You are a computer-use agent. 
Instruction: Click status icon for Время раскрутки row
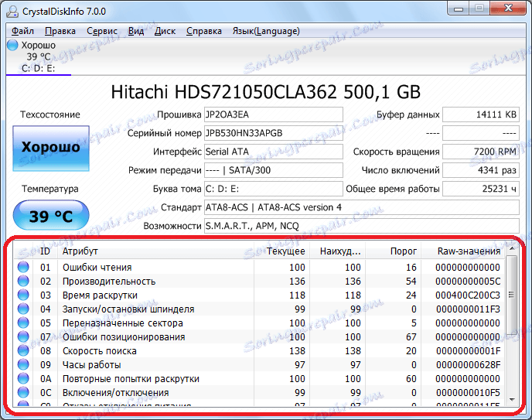pos(23,295)
